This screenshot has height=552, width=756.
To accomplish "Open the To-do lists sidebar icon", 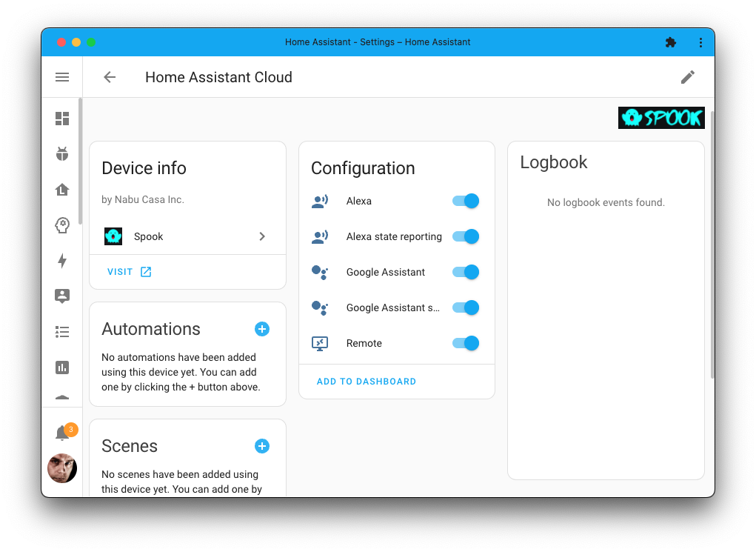I will (62, 332).
